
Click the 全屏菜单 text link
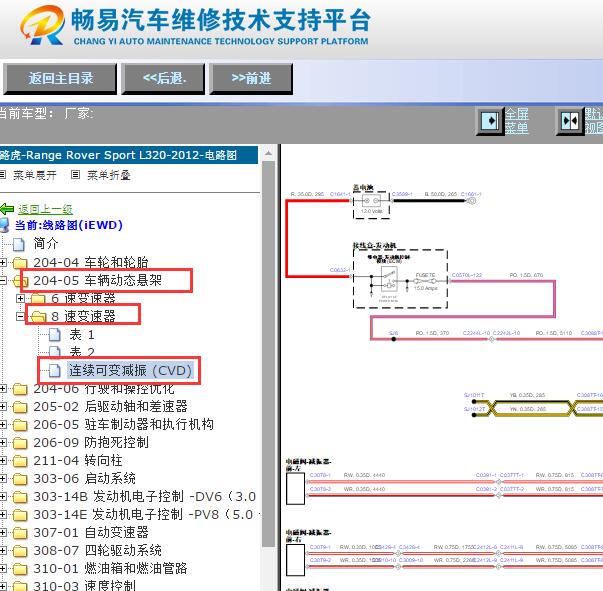tap(516, 121)
